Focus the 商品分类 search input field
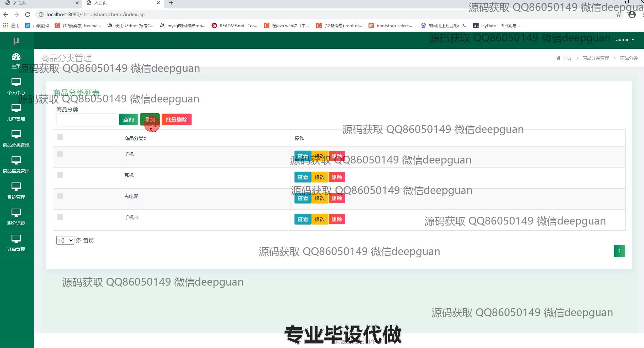644x348 pixels. click(x=87, y=120)
